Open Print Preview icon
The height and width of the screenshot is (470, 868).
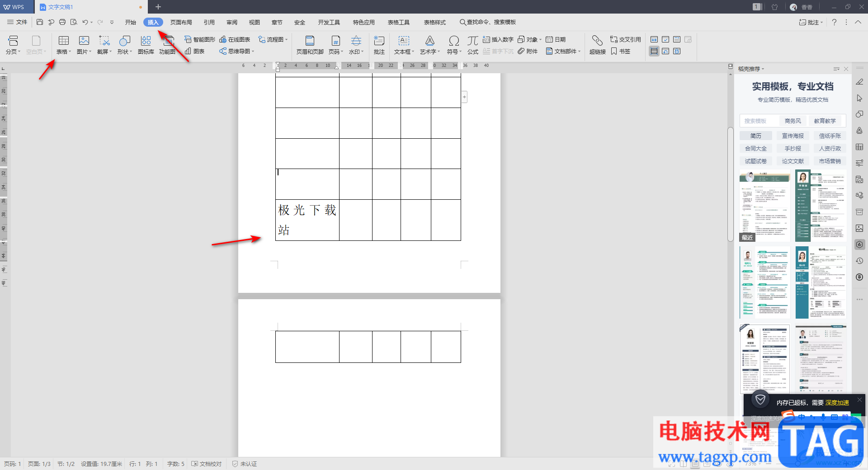pos(74,22)
